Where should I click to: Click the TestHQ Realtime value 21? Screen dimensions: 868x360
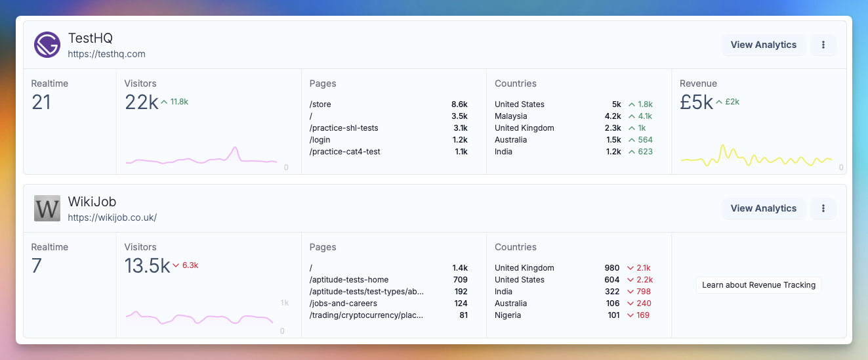pyautogui.click(x=41, y=102)
